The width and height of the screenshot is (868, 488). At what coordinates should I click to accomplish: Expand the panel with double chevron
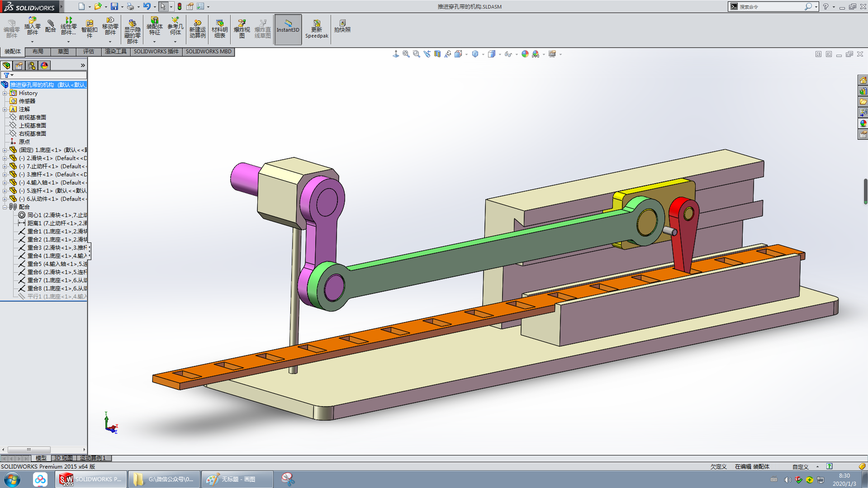point(83,66)
